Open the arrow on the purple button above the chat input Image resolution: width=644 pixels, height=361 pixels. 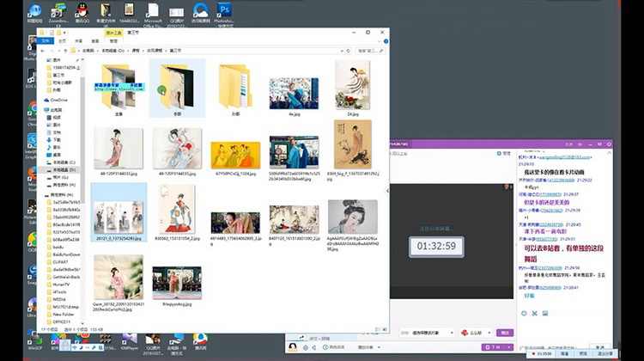pos(509,347)
